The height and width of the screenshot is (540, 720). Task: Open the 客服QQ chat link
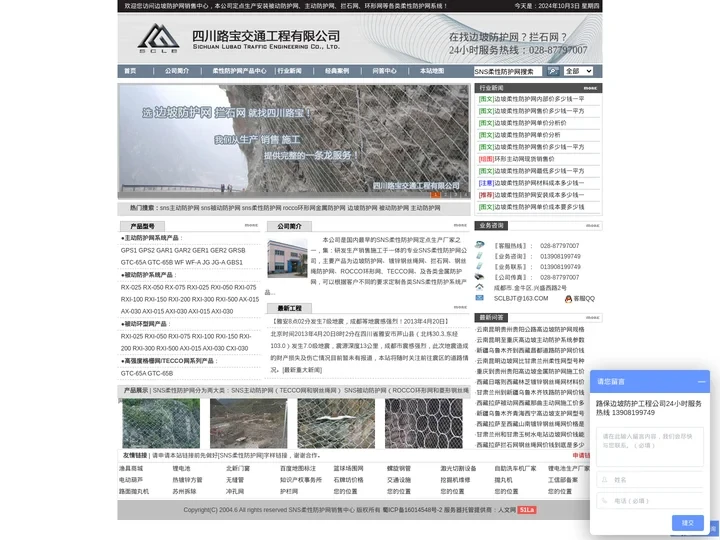[x=584, y=298]
